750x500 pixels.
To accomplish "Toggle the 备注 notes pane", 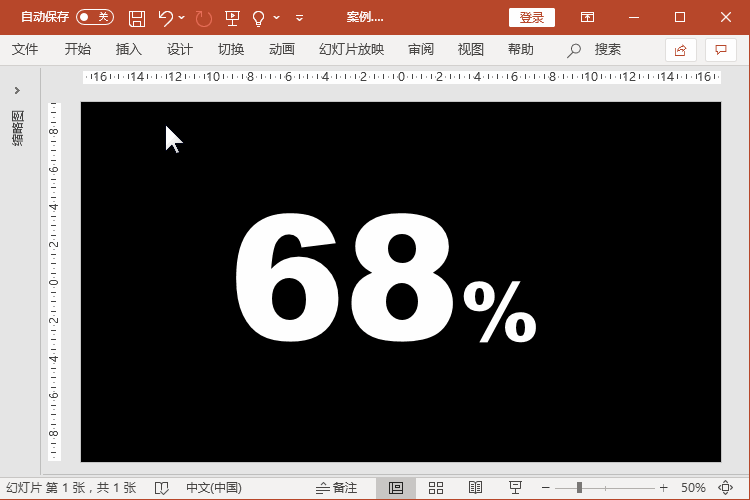I will click(x=336, y=488).
